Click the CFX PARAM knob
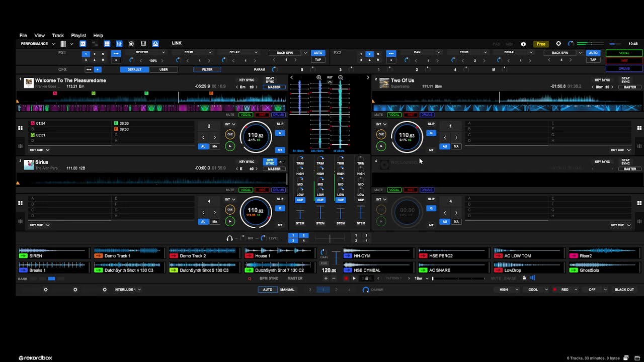The image size is (644, 362). pos(274,69)
